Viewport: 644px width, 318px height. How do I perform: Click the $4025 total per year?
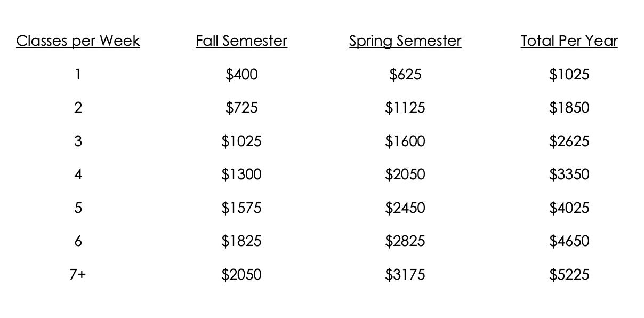pyautogui.click(x=569, y=208)
